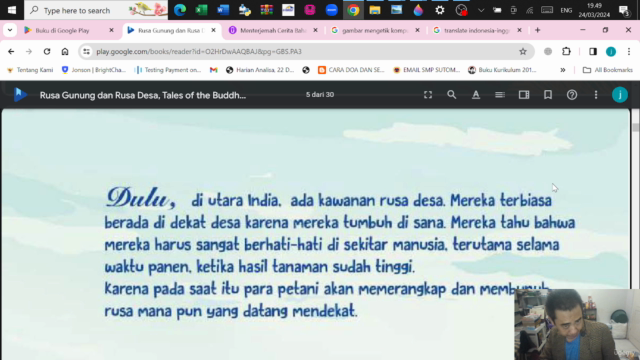Open a new browser tab

tap(538, 30)
